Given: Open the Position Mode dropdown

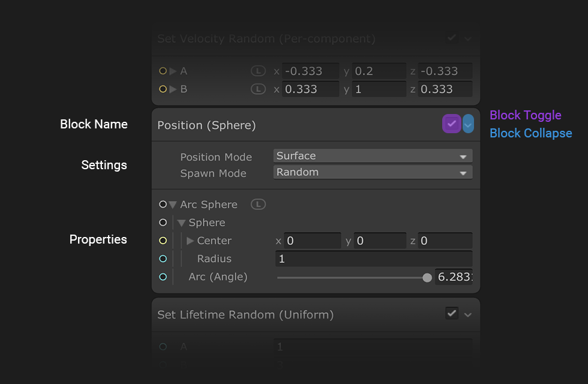Looking at the screenshot, I should pos(373,156).
